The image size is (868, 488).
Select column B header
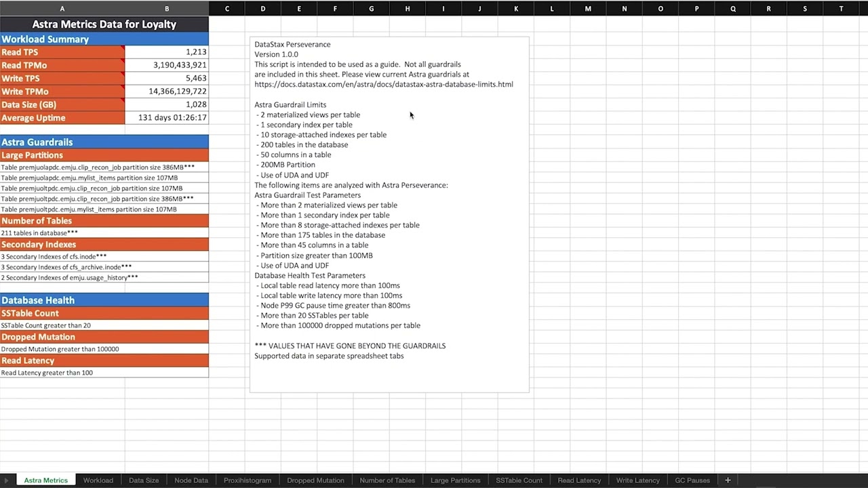pyautogui.click(x=167, y=8)
